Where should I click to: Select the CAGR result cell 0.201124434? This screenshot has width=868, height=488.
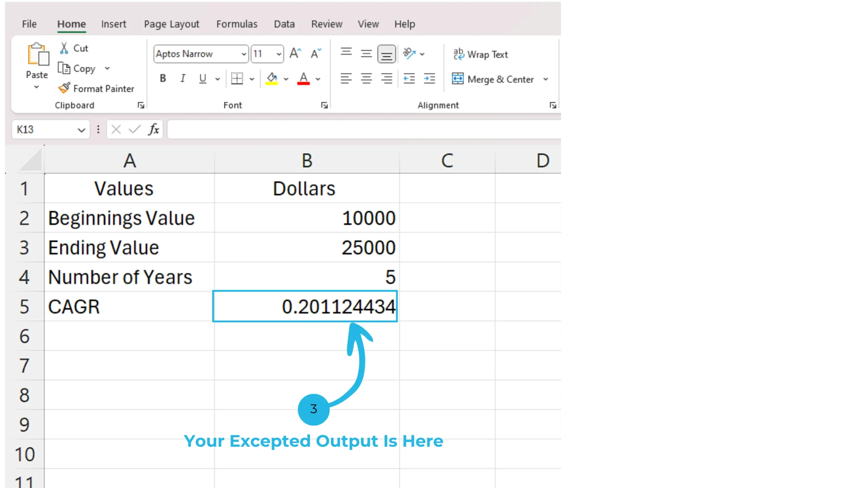305,306
